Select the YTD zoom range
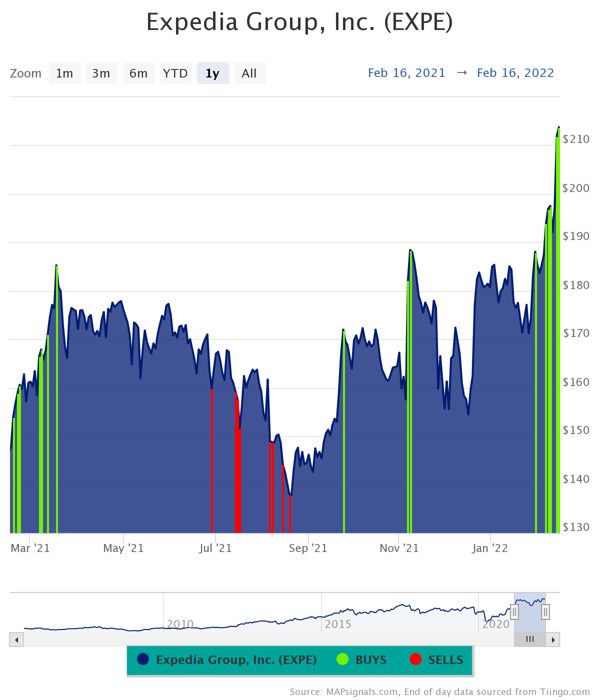The image size is (600, 700). point(176,73)
